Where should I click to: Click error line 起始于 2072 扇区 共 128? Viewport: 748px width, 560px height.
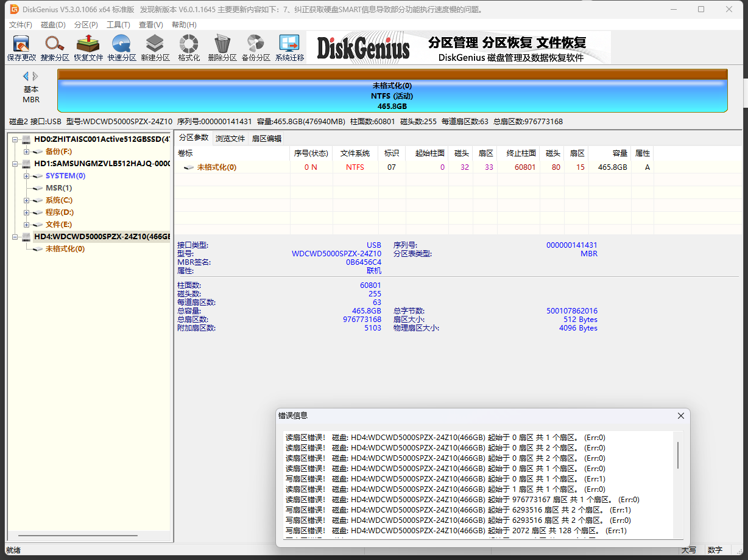(456, 531)
